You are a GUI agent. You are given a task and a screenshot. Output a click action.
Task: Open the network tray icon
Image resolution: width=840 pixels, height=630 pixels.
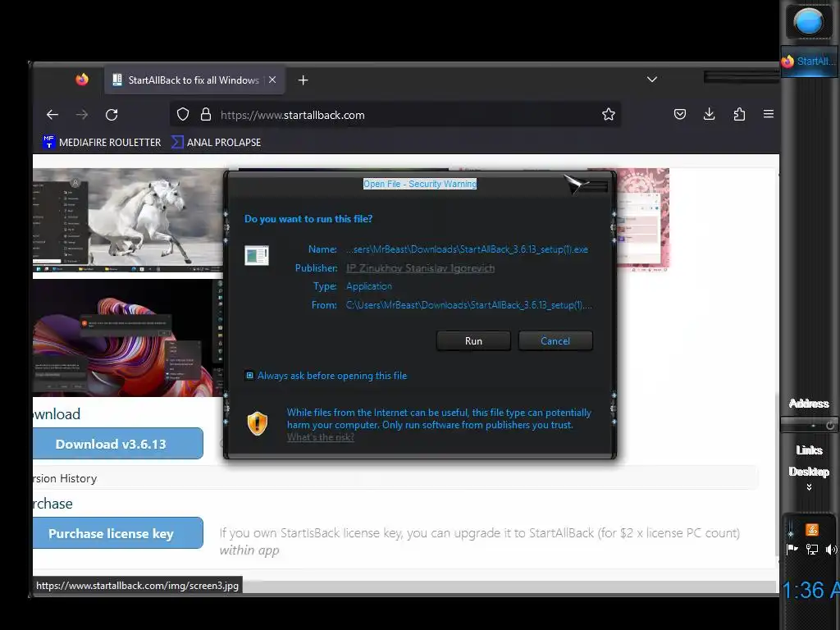point(811,549)
